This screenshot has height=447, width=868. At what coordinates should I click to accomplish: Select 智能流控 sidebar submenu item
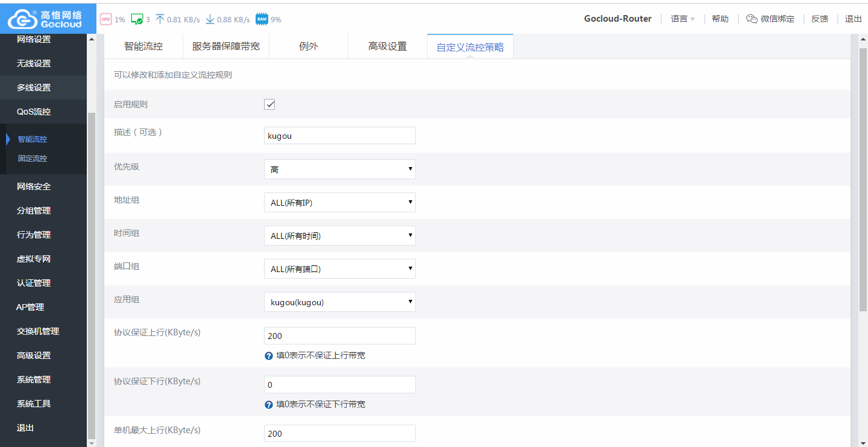33,139
